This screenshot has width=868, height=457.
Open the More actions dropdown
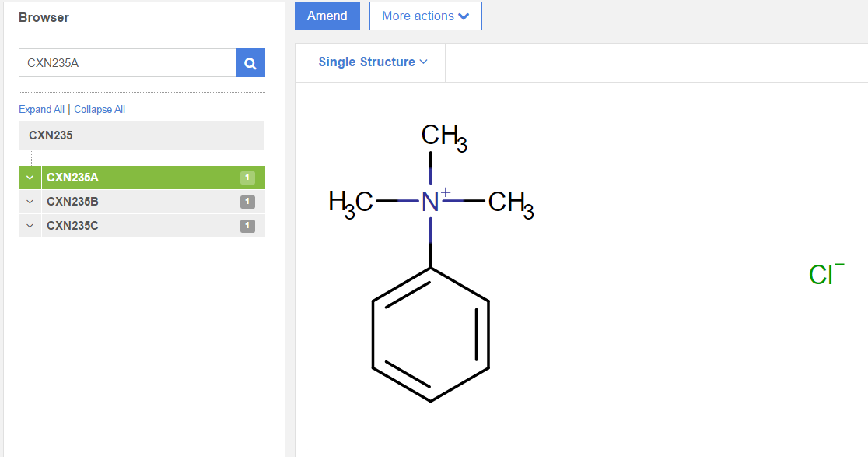point(425,16)
